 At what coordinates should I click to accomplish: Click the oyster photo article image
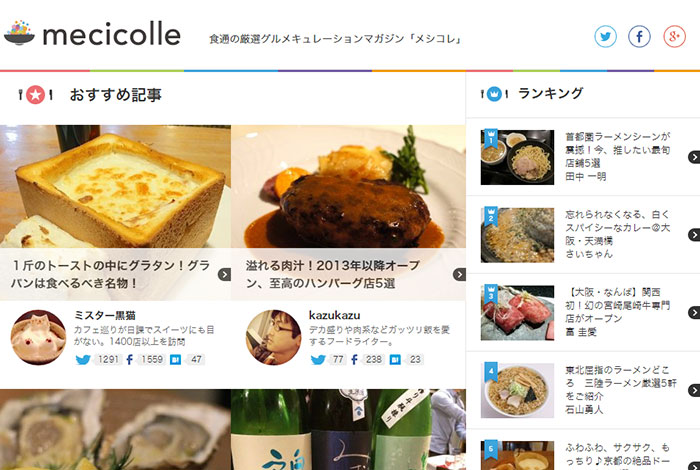pos(115,429)
